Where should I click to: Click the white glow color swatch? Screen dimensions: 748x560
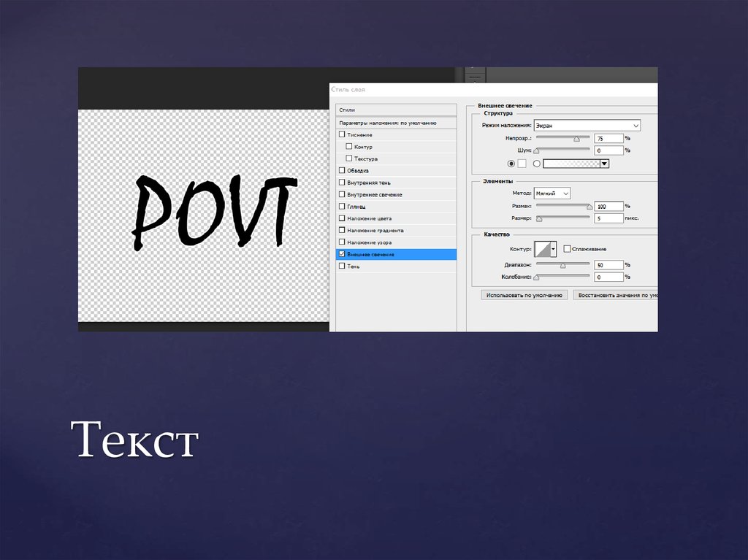coord(522,164)
